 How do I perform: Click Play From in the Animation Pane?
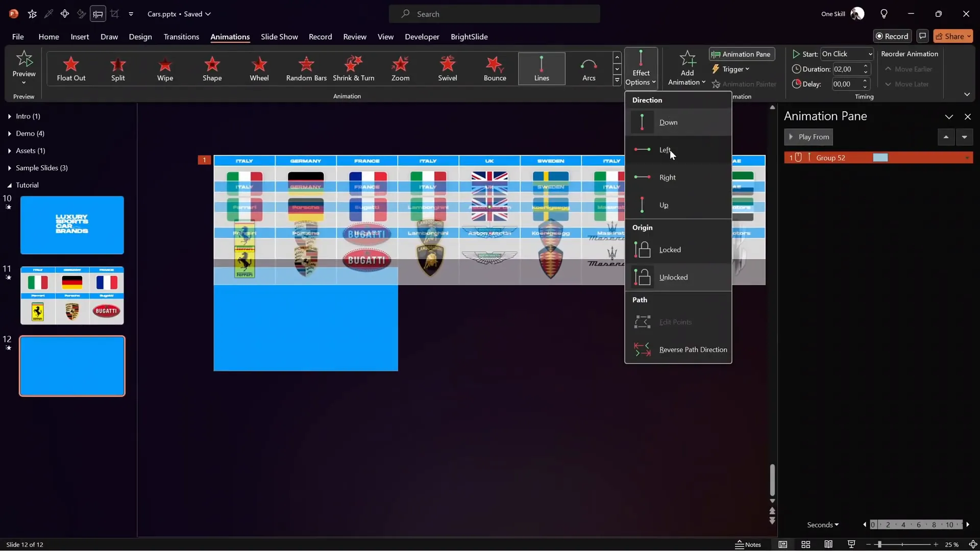coord(809,137)
